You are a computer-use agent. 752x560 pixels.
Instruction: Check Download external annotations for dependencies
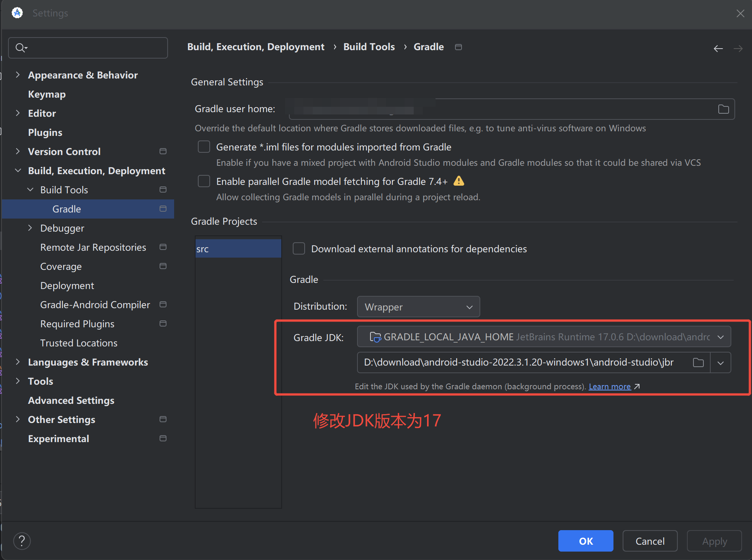click(299, 249)
